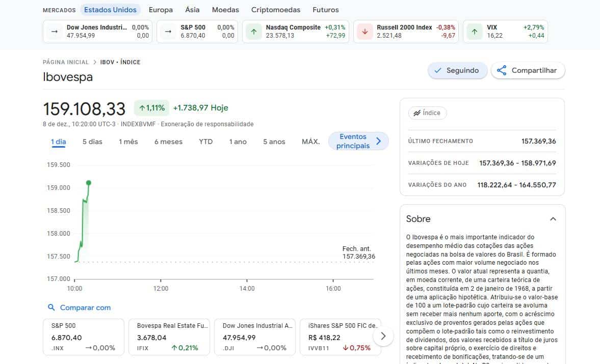This screenshot has height=364, width=600.
Task: Select the 1 dia chart range
Action: click(59, 142)
